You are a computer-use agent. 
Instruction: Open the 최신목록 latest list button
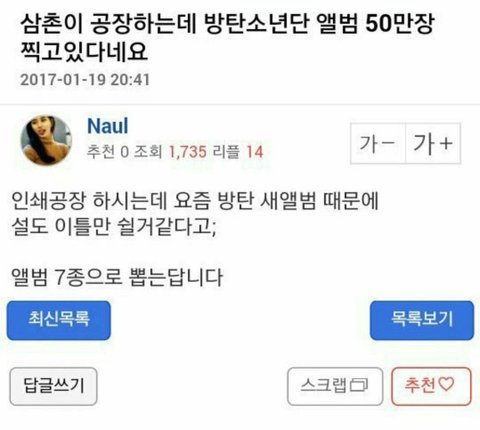click(x=59, y=320)
